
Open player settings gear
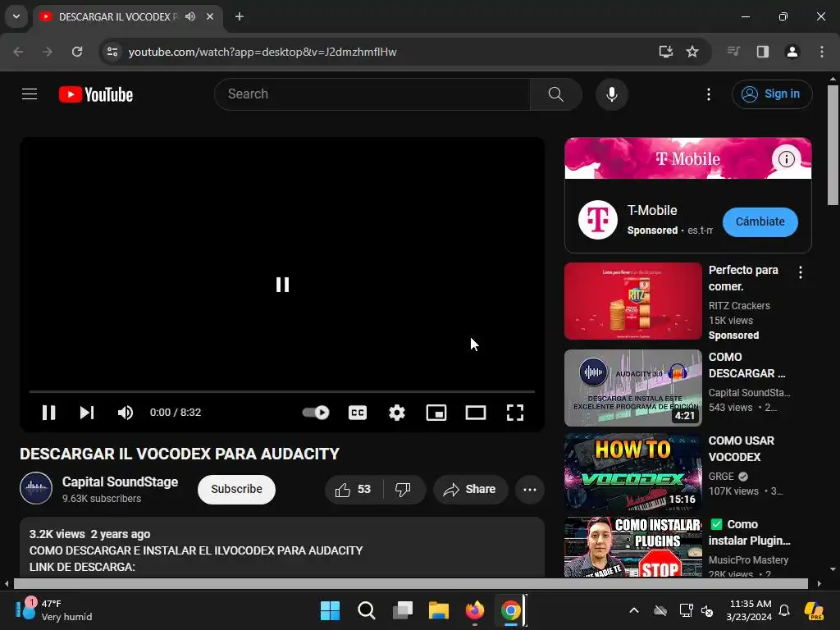click(x=397, y=413)
